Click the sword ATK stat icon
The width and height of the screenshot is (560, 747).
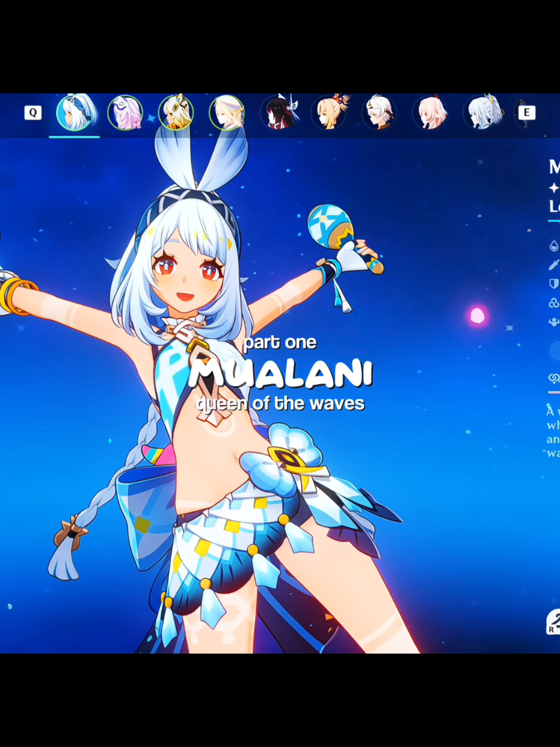(x=554, y=265)
